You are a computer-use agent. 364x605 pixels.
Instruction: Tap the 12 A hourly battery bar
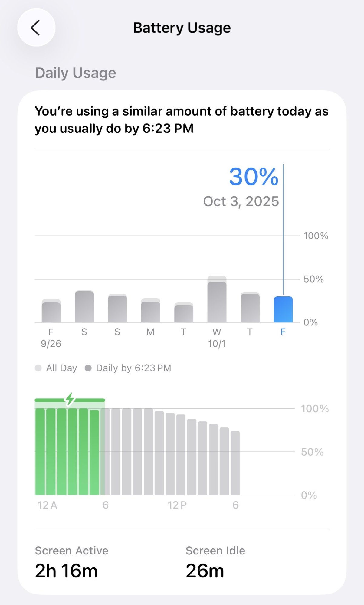(40, 451)
